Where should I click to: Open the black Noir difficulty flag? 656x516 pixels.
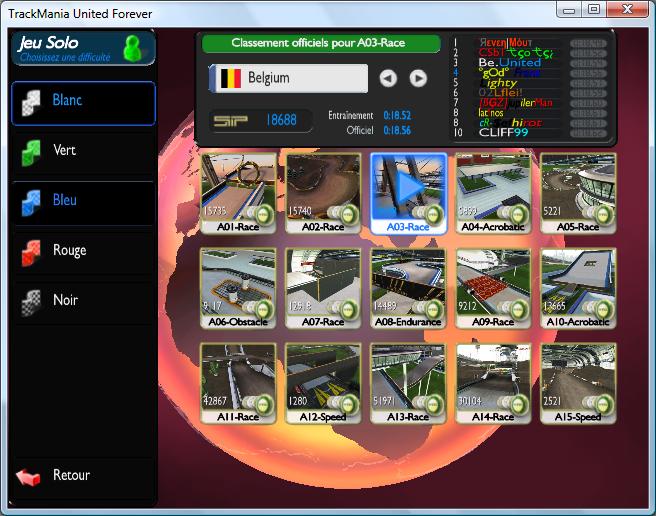coord(33,302)
